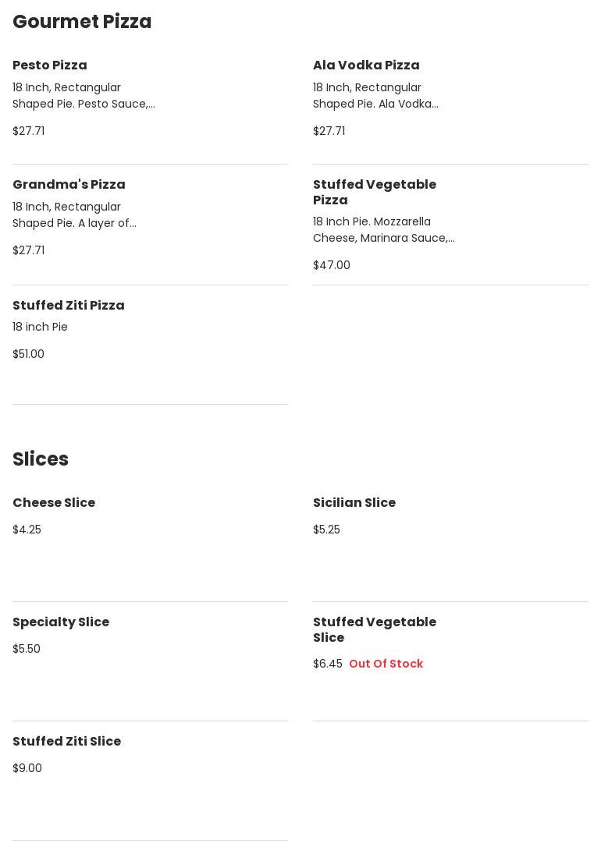601x868 pixels.
Task: Click the $51.00 Stuffed Ziti Pizza price
Action: 28,354
